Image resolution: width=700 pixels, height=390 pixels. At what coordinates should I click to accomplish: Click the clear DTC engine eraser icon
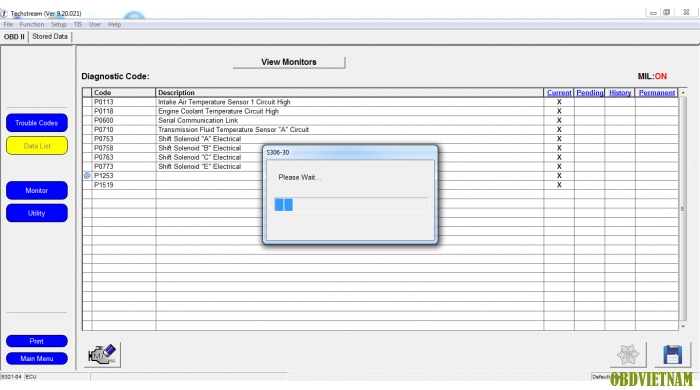(102, 355)
